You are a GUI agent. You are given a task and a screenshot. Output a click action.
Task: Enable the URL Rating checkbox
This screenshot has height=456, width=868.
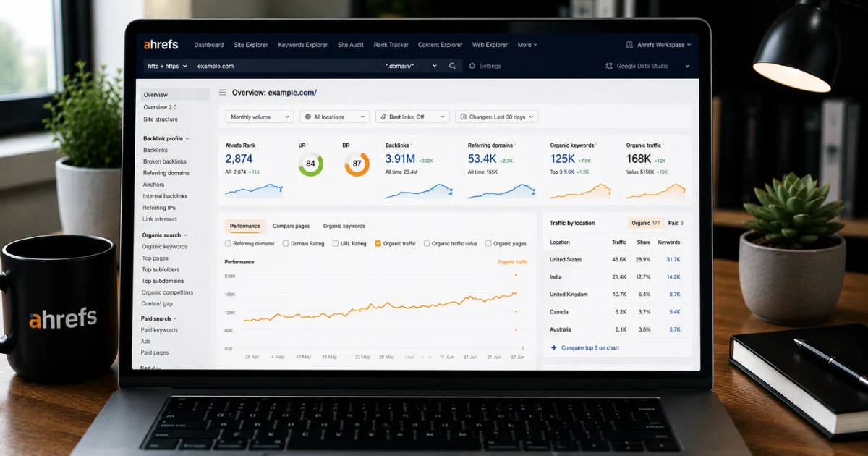coord(335,244)
